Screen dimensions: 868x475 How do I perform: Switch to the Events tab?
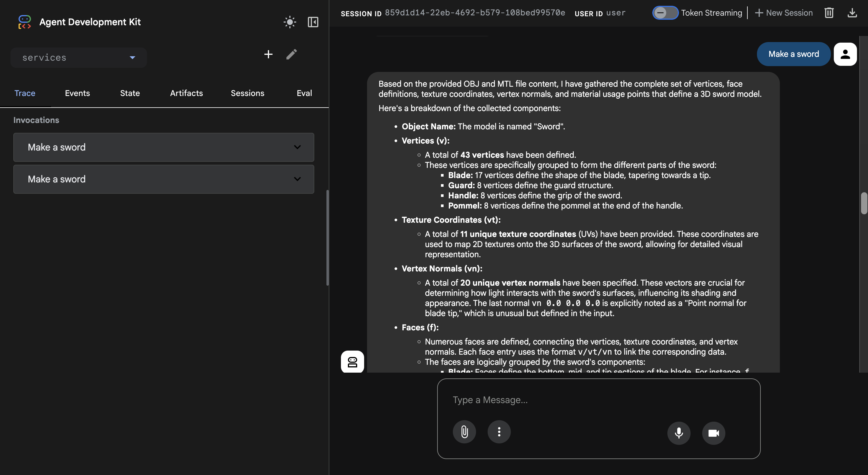point(77,93)
